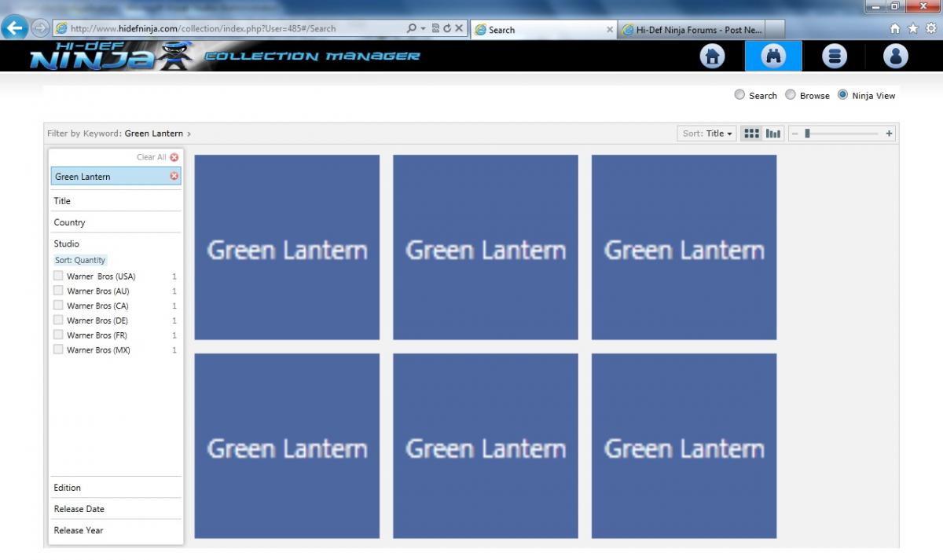The height and width of the screenshot is (560, 943).
Task: Open browser Tools gear icon
Action: coord(931,28)
